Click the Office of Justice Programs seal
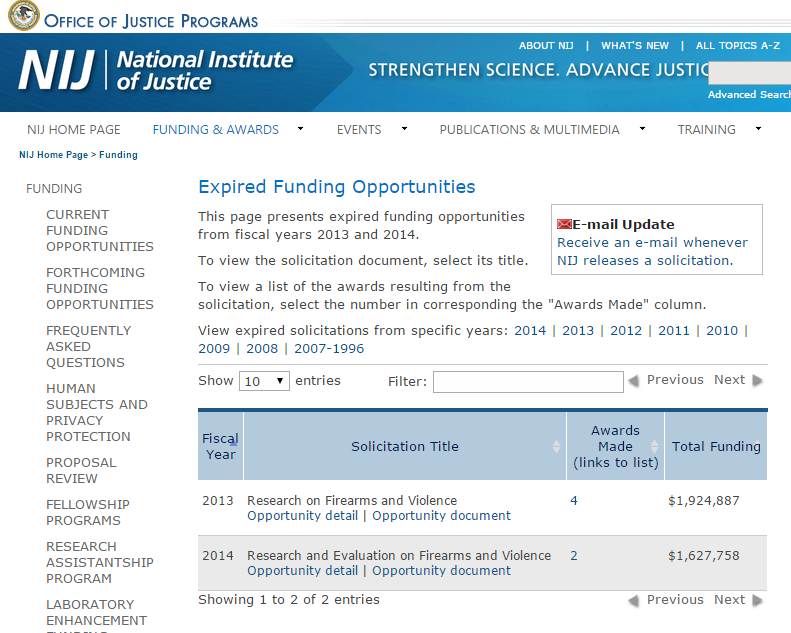 (23, 16)
